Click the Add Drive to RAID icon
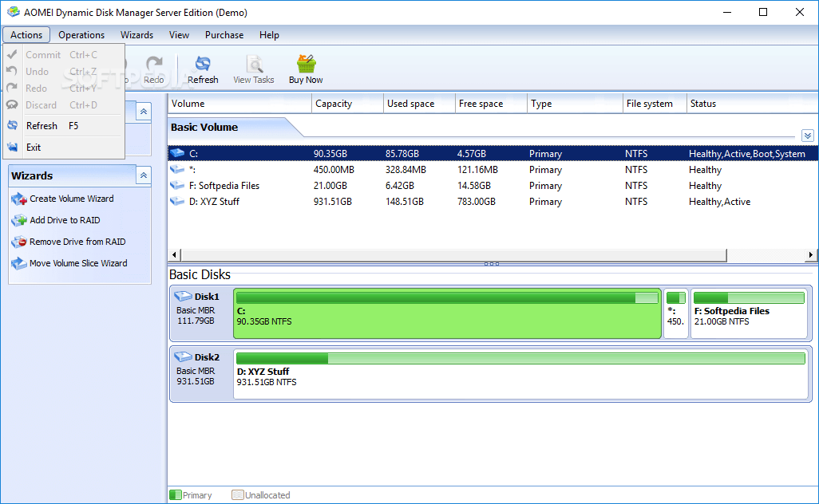Screen dimensions: 819x504 19,220
